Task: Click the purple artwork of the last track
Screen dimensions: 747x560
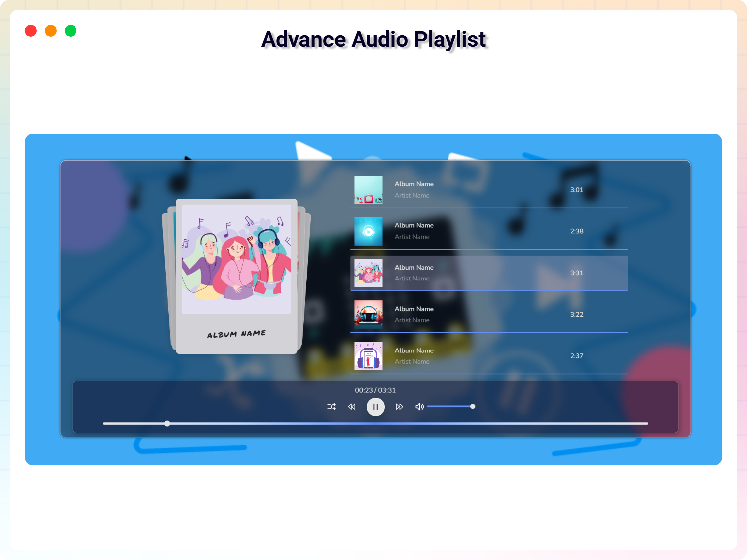Action: point(368,356)
